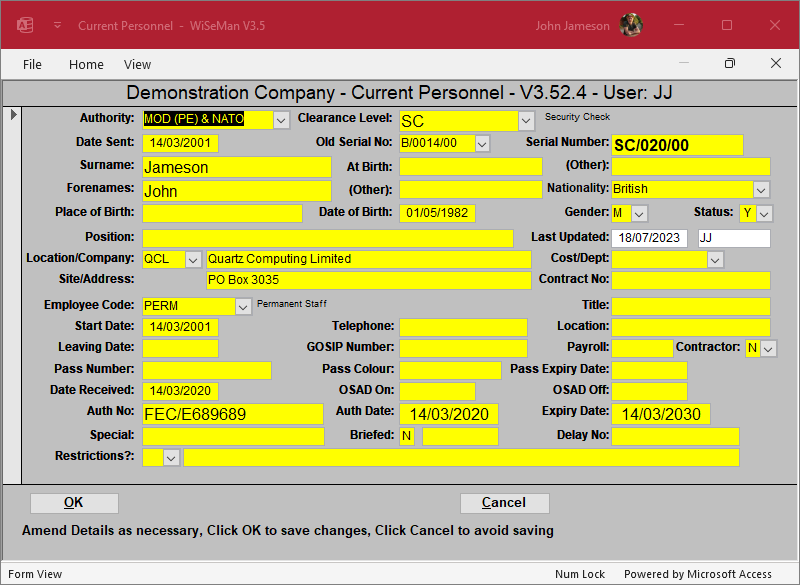Open the Quick Access Toolbar customize arrow
Screen dimensions: 800x585
tap(57, 25)
